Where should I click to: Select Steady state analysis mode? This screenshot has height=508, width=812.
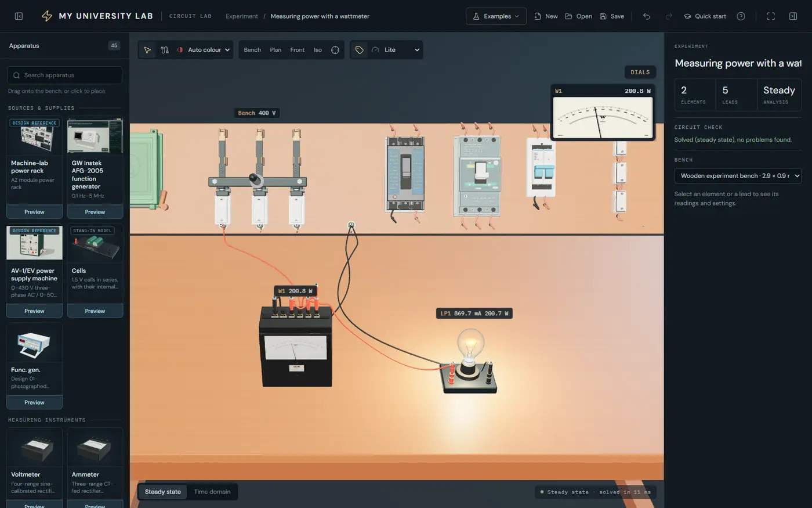(163, 492)
